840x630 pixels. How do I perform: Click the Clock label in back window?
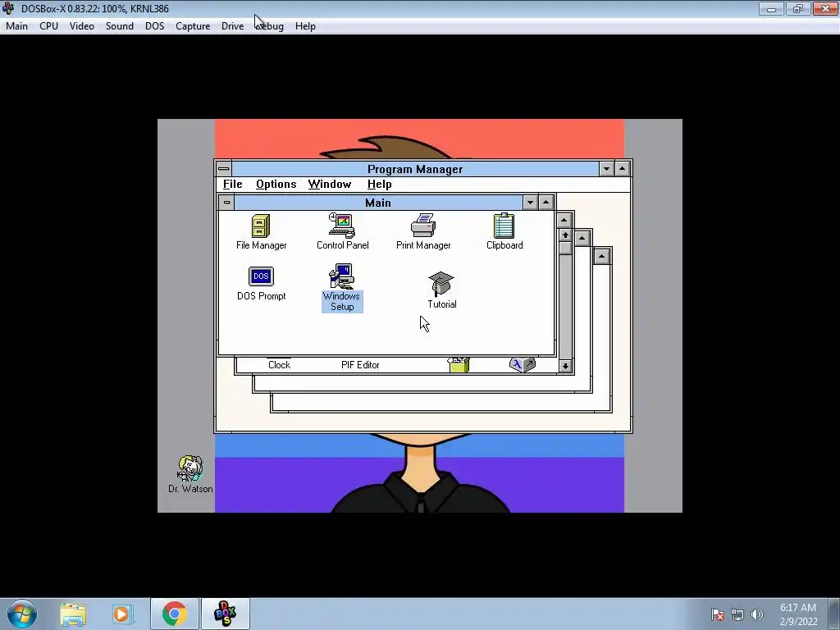tap(279, 365)
